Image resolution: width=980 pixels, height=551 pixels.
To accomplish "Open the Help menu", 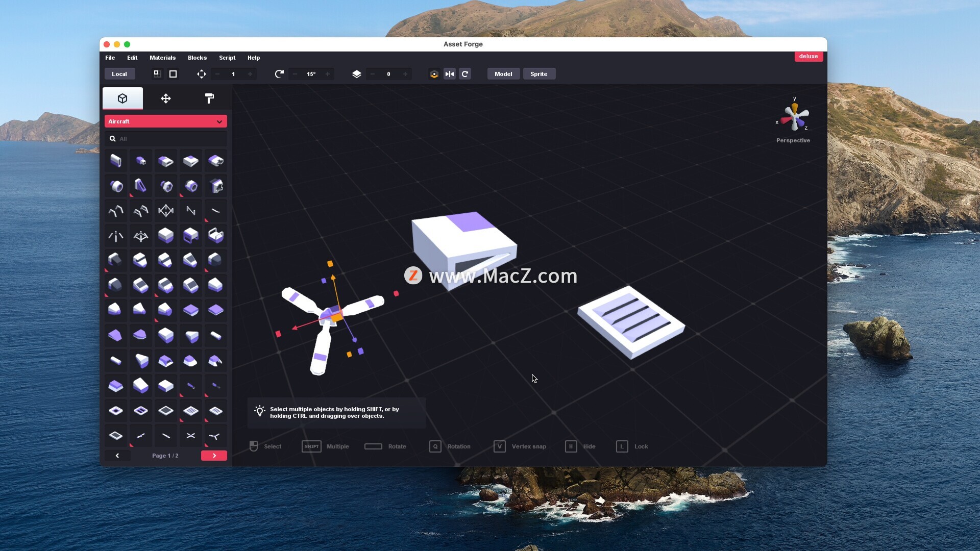I will point(254,58).
